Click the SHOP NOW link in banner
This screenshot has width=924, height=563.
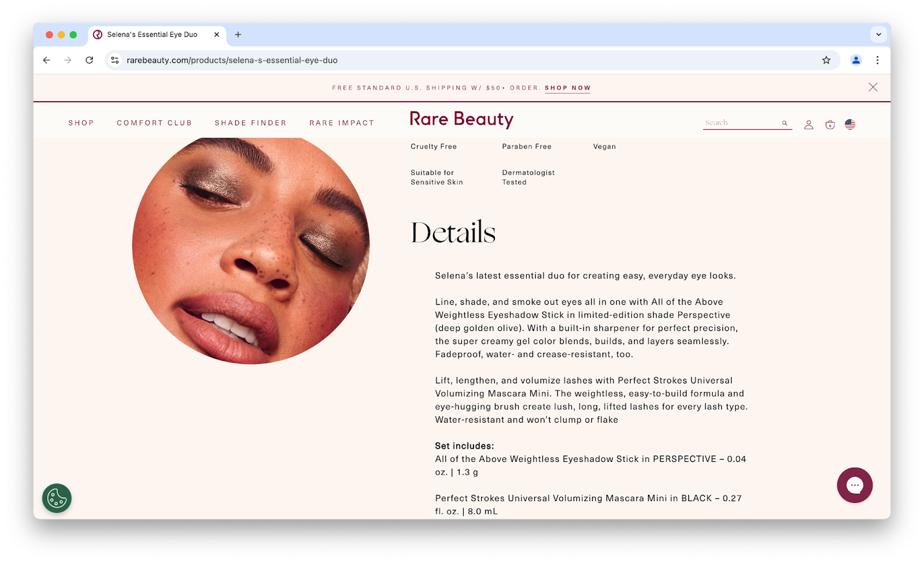[x=568, y=88]
